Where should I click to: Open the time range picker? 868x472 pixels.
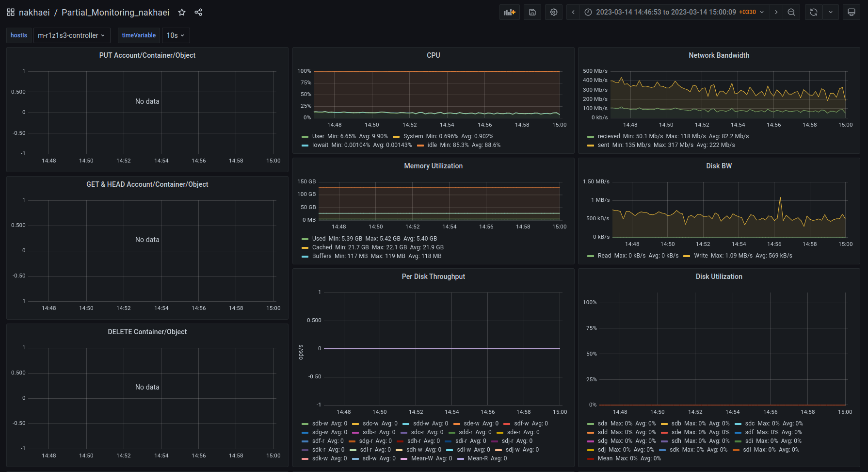pyautogui.click(x=674, y=12)
